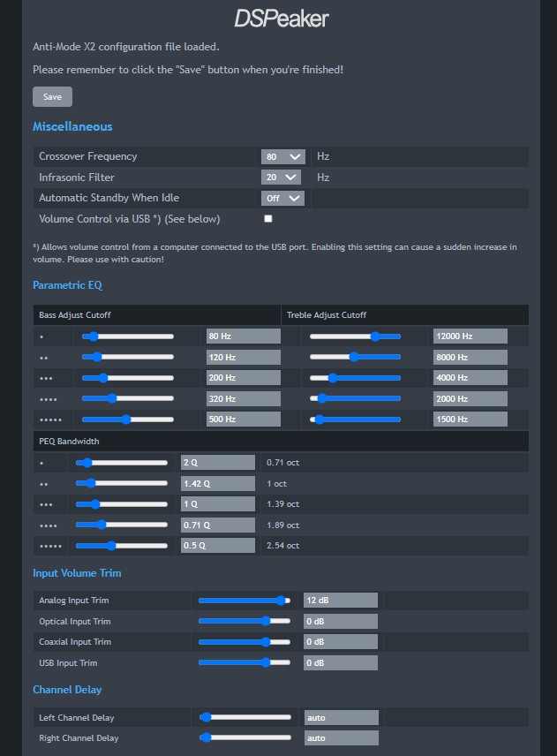Select the 500 Hz bass cutoff field
The width and height of the screenshot is (557, 756).
pyautogui.click(x=243, y=420)
